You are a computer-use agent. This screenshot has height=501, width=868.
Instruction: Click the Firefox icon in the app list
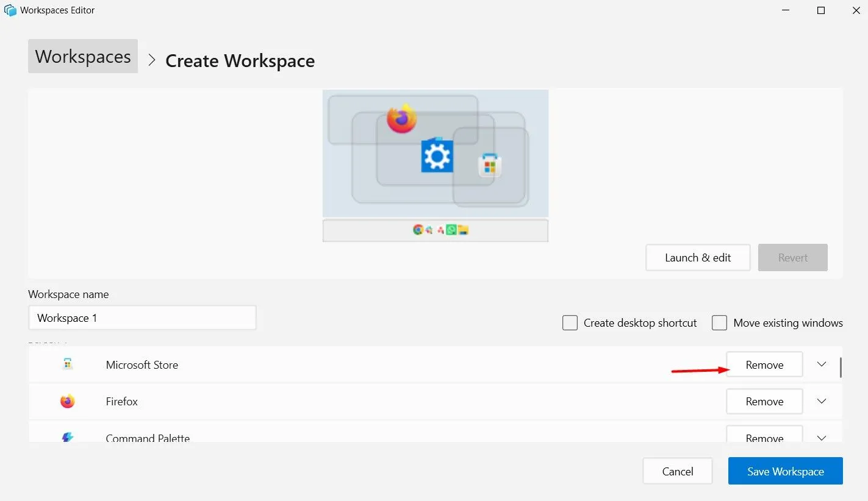67,401
